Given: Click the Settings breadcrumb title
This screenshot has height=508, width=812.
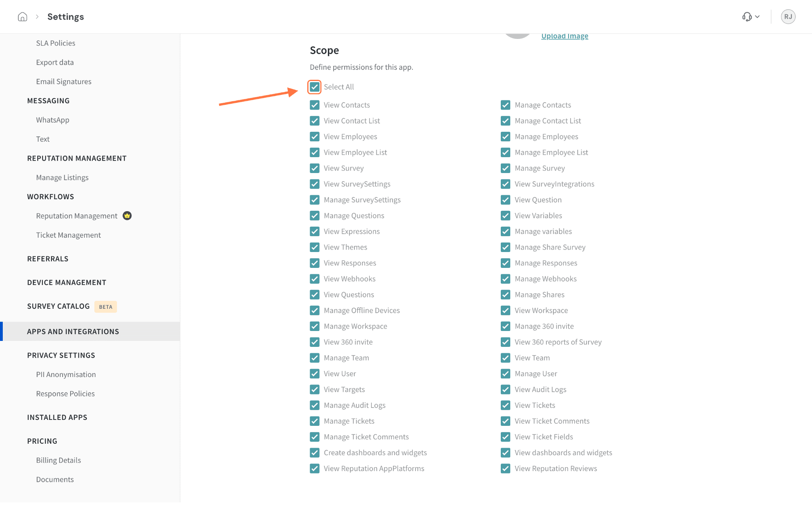Looking at the screenshot, I should click(x=65, y=17).
